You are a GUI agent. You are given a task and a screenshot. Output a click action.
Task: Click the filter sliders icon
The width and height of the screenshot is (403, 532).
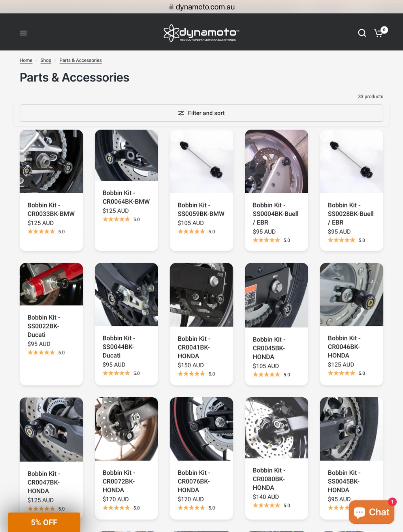[181, 113]
